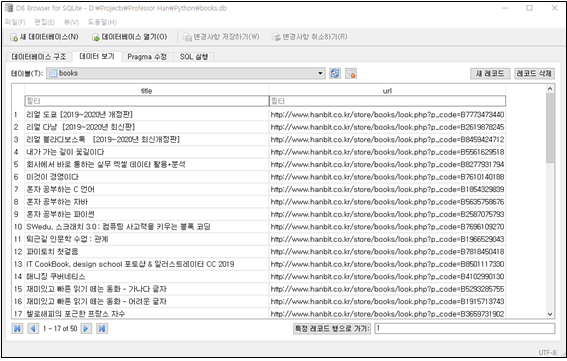Select the title cell '매니징 쿠버네티스'
The width and height of the screenshot is (567, 361).
click(146, 276)
